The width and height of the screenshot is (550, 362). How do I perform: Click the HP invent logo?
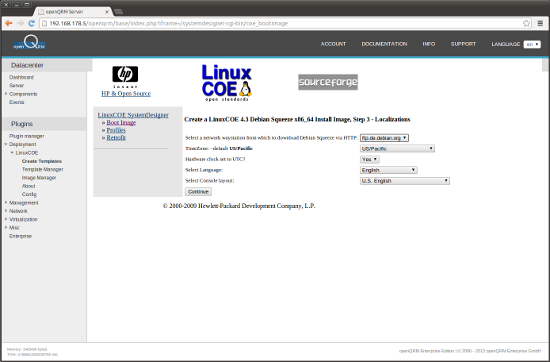pos(125,77)
